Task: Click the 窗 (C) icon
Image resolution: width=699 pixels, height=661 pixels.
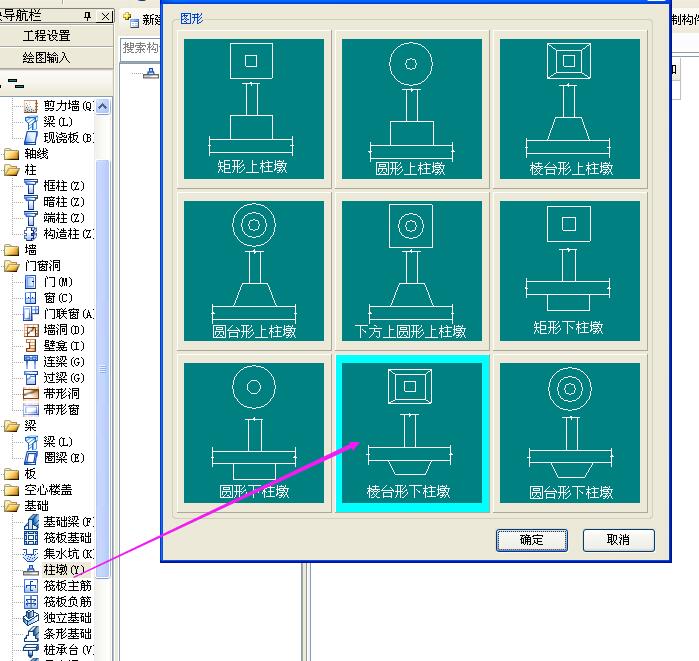Action: (x=30, y=298)
